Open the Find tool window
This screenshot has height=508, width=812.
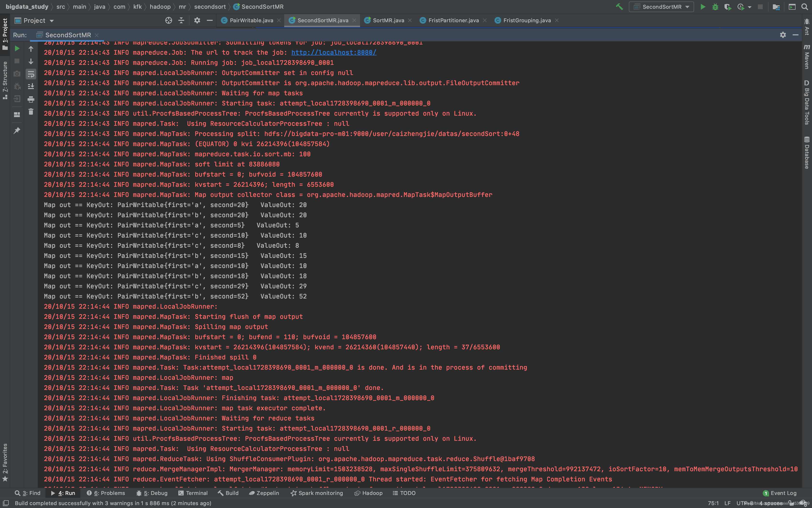tap(28, 493)
